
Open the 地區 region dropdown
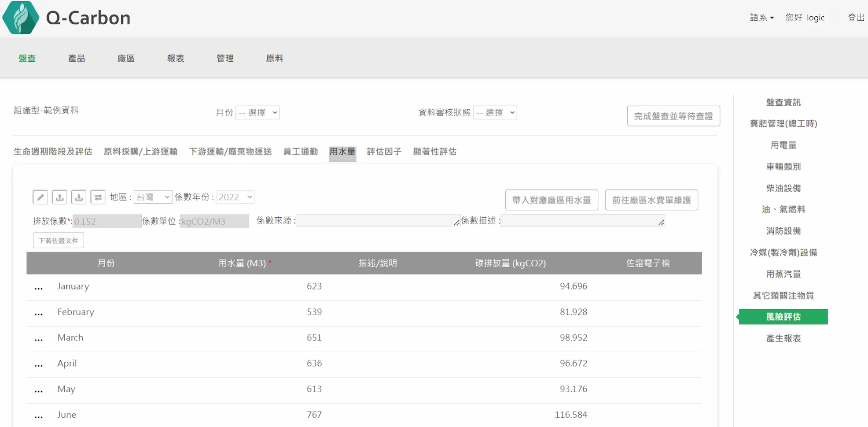[152, 197]
